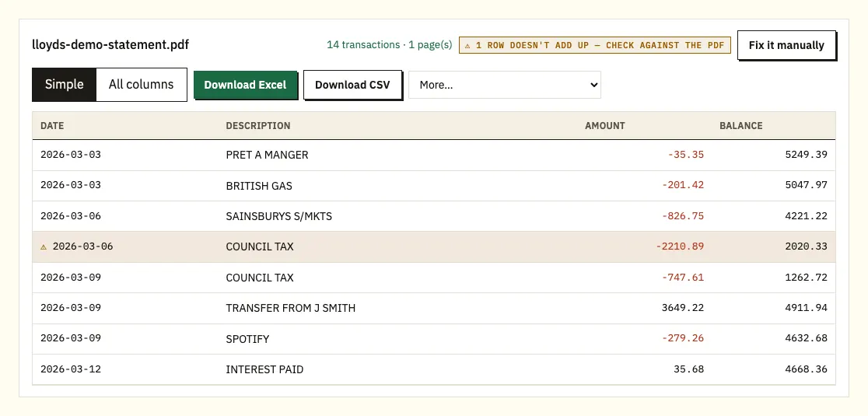Select the BRITISH GAS description cell
Viewport: 868px width, 416px height.
point(259,186)
